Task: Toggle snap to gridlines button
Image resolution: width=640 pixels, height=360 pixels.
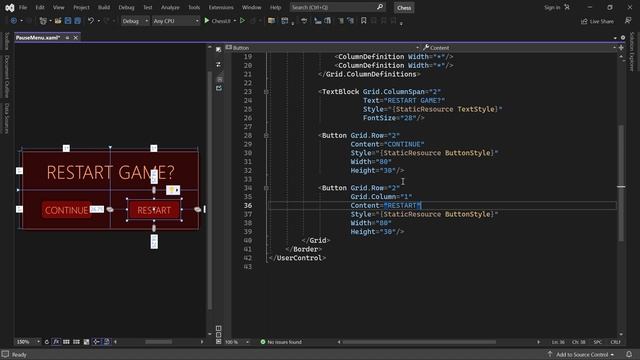Action: pos(76,342)
